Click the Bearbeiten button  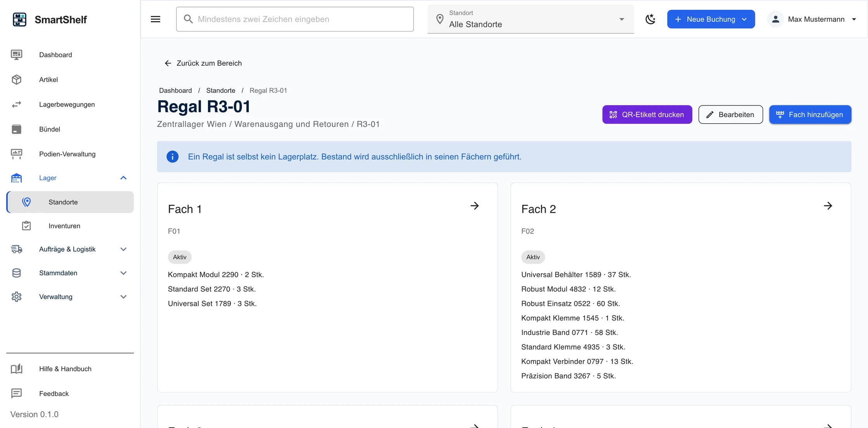(x=730, y=114)
